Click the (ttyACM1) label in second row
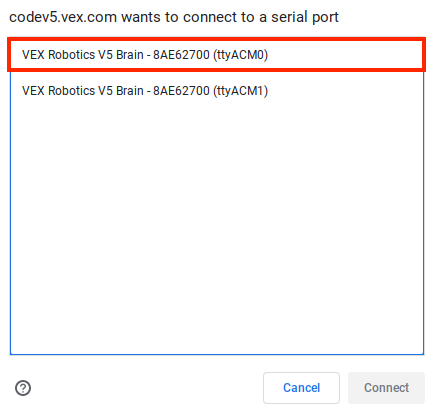This screenshot has width=433, height=413. coord(240,91)
